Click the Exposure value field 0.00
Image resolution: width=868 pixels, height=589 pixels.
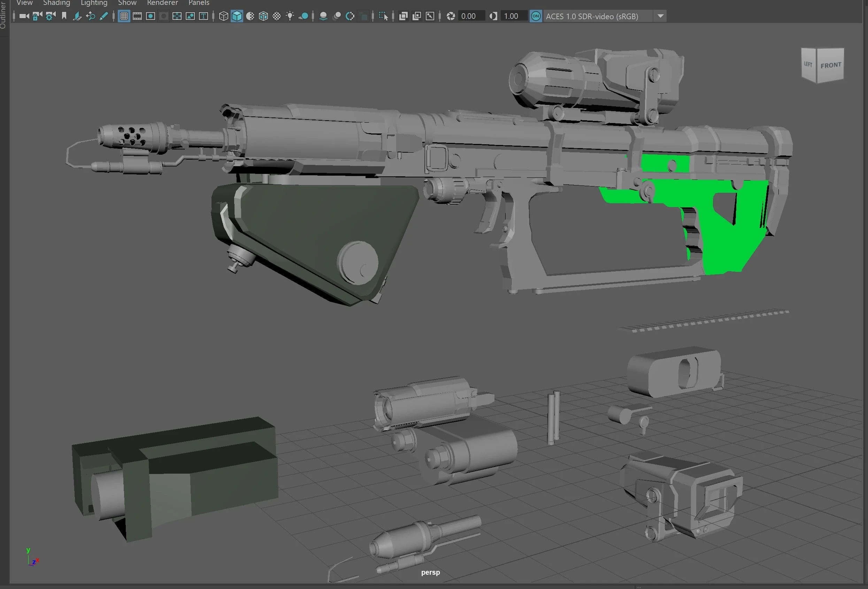(x=471, y=16)
